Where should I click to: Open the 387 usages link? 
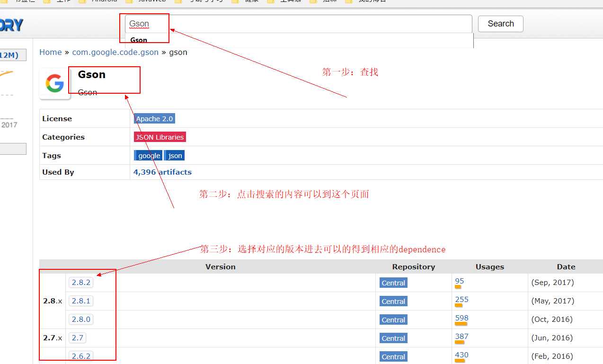point(461,337)
